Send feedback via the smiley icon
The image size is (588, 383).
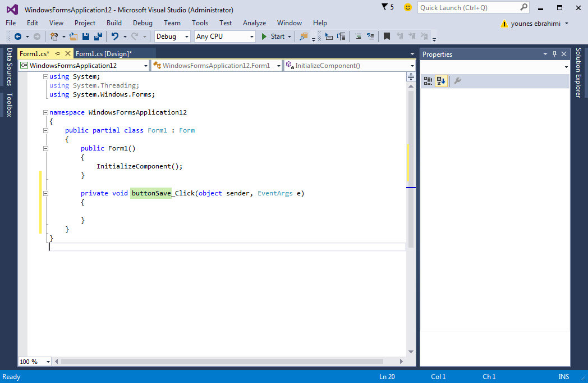408,7
